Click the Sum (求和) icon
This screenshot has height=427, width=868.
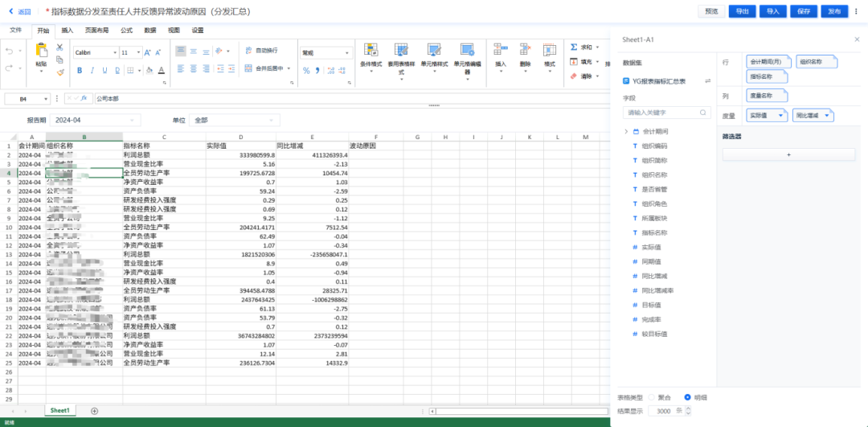click(x=574, y=47)
